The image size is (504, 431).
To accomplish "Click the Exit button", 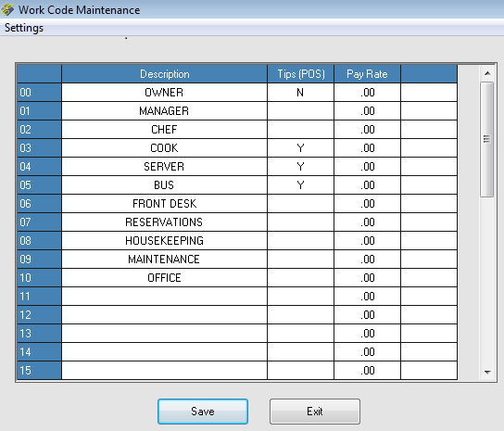I will click(315, 412).
